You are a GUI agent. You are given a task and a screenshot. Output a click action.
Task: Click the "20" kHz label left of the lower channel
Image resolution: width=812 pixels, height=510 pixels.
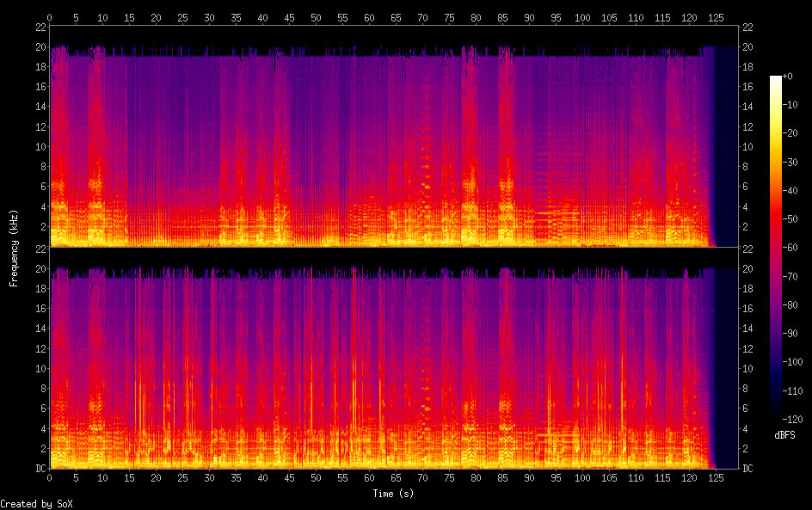(x=39, y=268)
